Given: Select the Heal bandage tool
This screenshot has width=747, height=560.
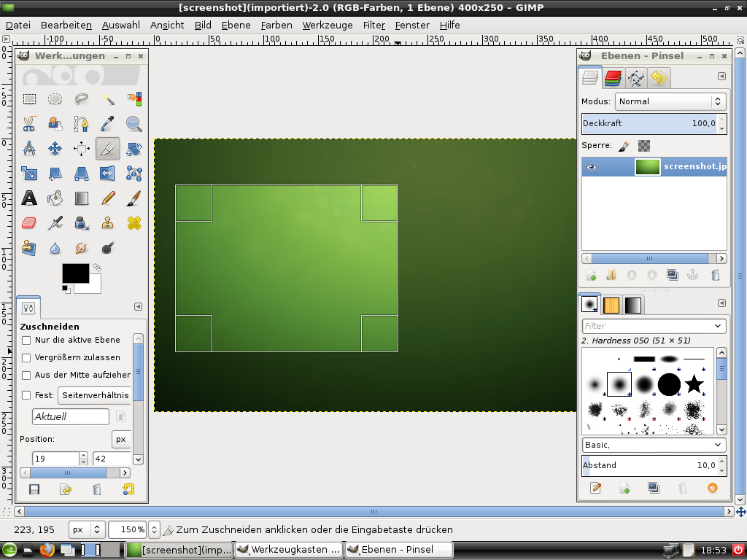Looking at the screenshot, I should [134, 223].
